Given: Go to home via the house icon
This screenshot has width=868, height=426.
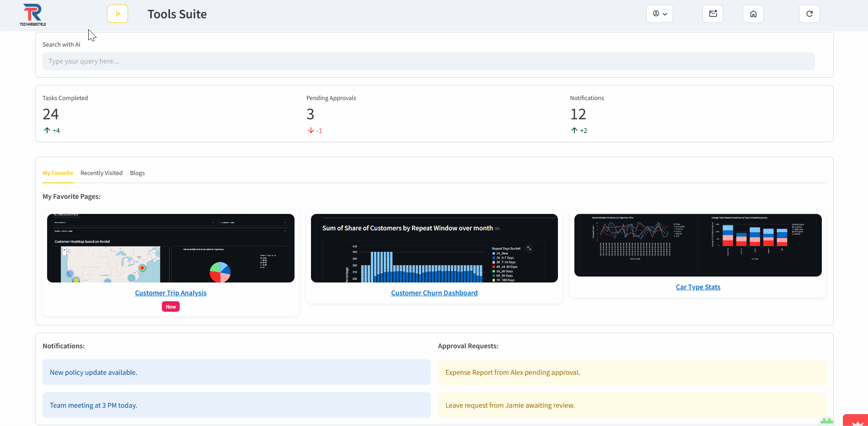Looking at the screenshot, I should click(x=753, y=14).
